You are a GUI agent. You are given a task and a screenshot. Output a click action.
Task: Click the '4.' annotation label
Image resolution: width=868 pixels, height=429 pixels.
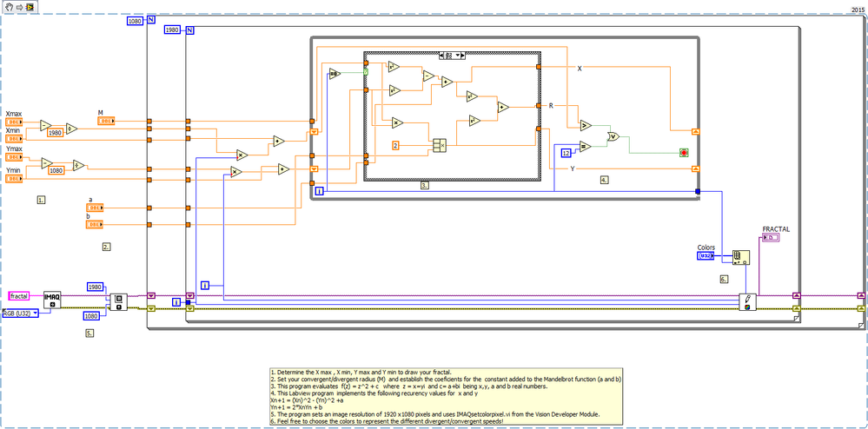tap(605, 180)
